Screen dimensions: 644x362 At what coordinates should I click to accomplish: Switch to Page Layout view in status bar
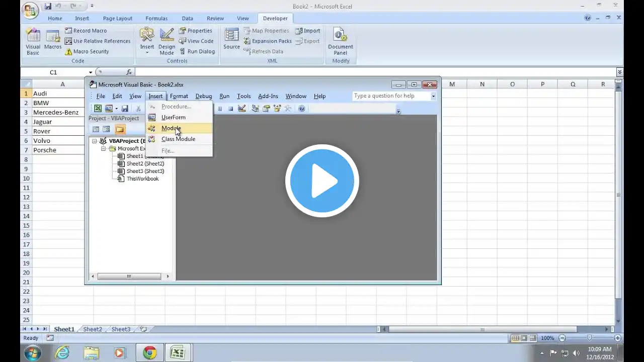tap(524, 338)
